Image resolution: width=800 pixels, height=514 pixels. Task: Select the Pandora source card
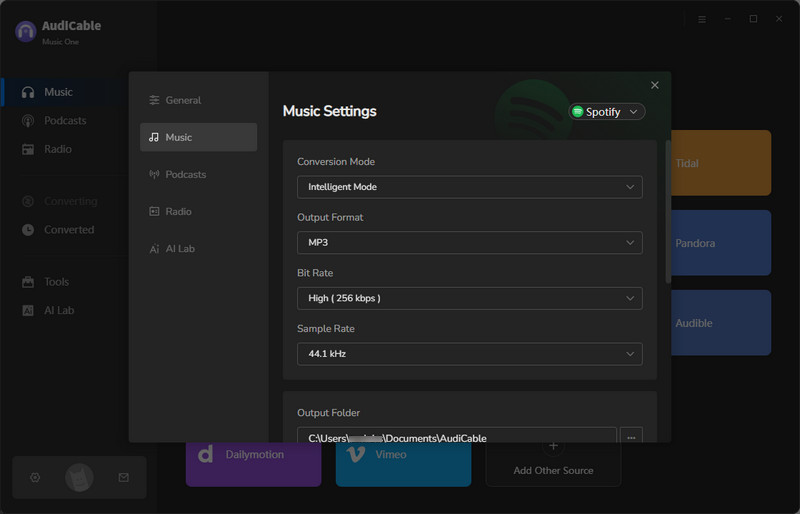click(721, 243)
